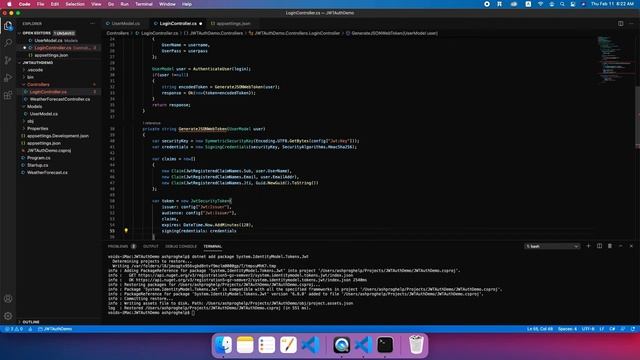Open Startup.cs in the file tree
The image size is (640, 360).
click(x=38, y=165)
